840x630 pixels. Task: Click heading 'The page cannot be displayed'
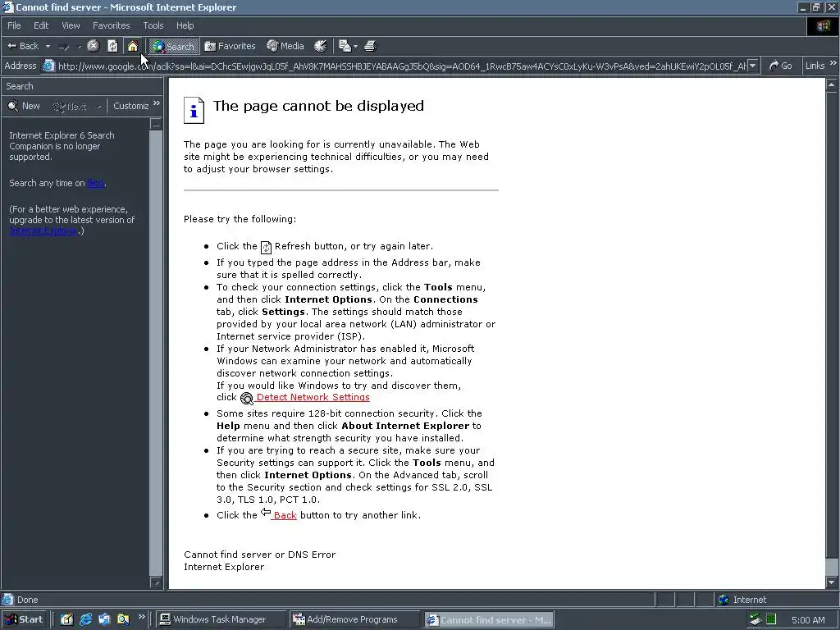coord(318,106)
